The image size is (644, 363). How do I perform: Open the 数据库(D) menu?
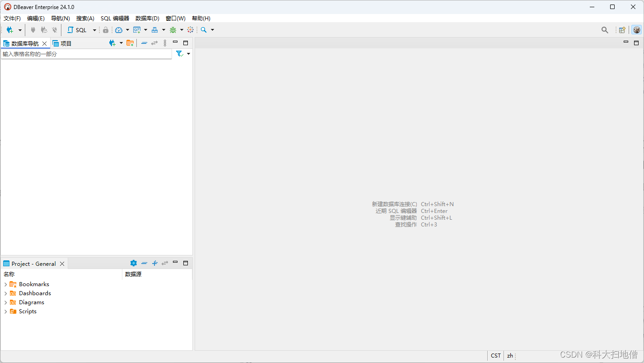click(x=147, y=19)
